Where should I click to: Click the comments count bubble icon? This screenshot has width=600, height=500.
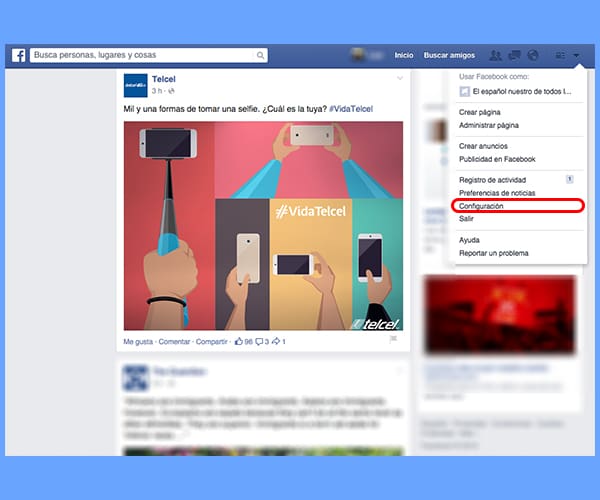(259, 342)
